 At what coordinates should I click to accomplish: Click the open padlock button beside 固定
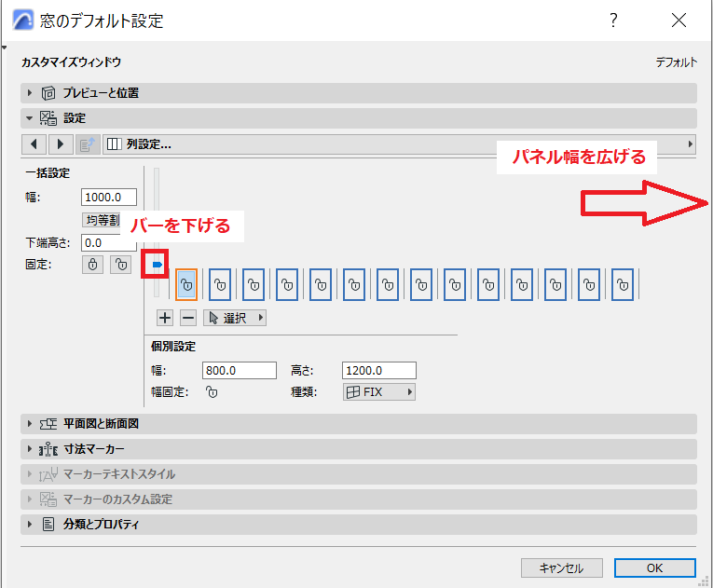pyautogui.click(x=121, y=265)
